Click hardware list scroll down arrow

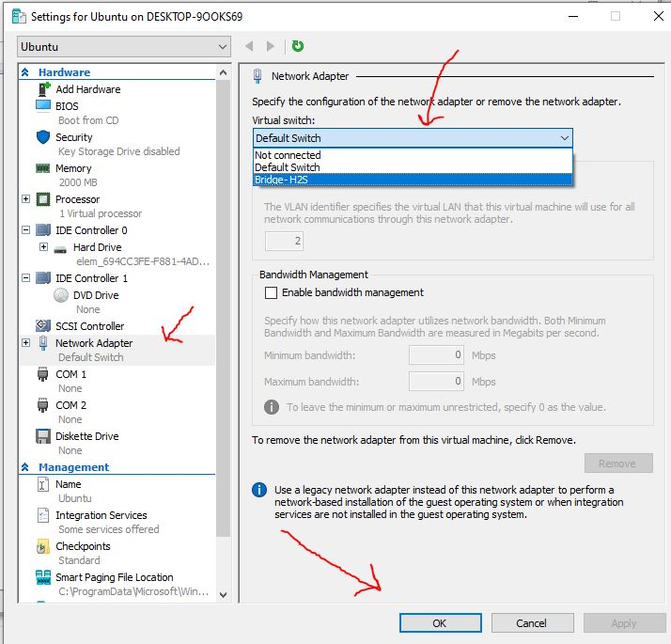[223, 594]
